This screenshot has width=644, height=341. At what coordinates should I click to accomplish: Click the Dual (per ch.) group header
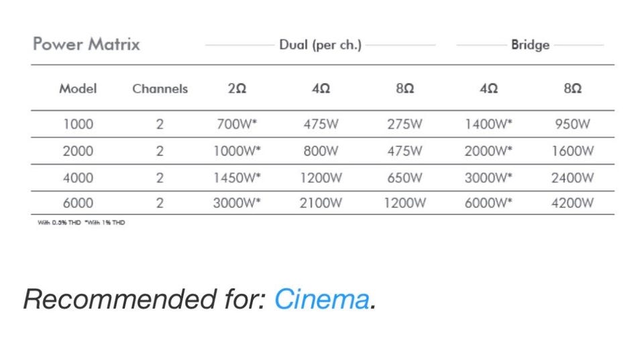pos(320,46)
